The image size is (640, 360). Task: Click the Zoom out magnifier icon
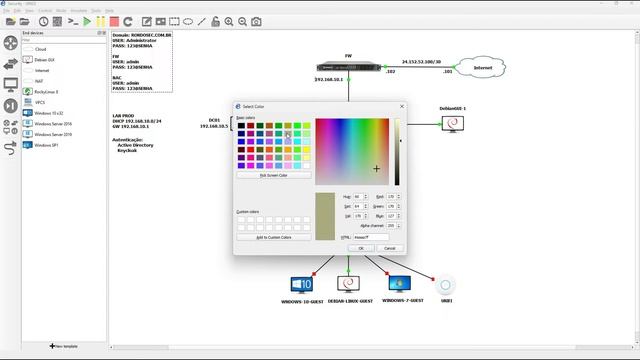click(242, 22)
